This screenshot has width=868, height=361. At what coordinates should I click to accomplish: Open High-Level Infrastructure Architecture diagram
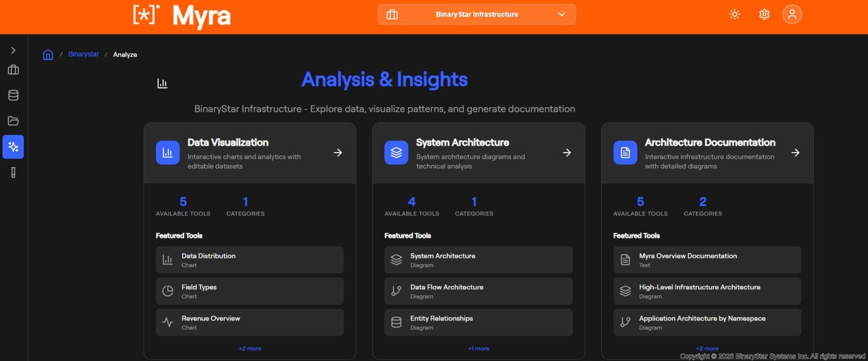[x=707, y=291]
